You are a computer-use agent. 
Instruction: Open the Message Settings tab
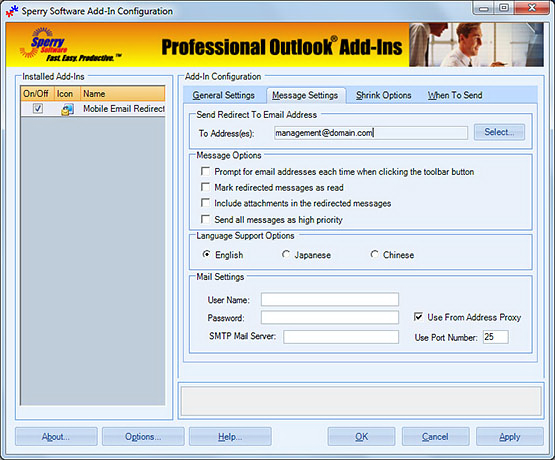click(x=305, y=95)
